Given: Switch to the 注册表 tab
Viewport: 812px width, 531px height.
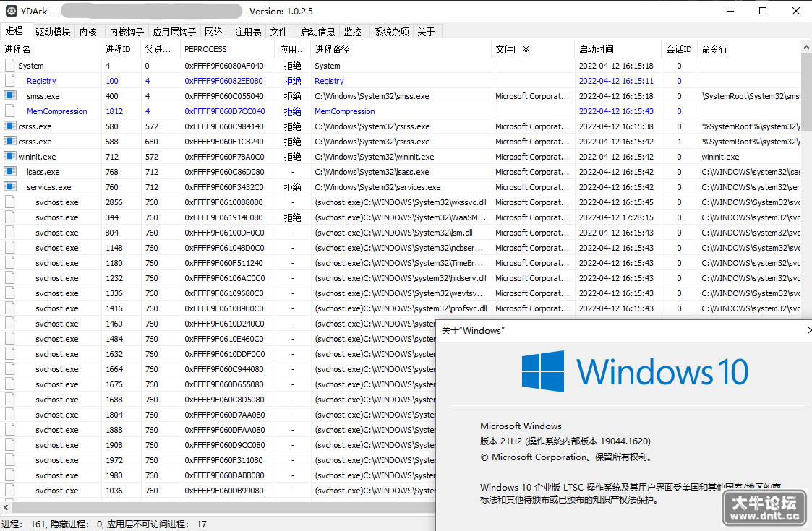Looking at the screenshot, I should click(248, 32).
